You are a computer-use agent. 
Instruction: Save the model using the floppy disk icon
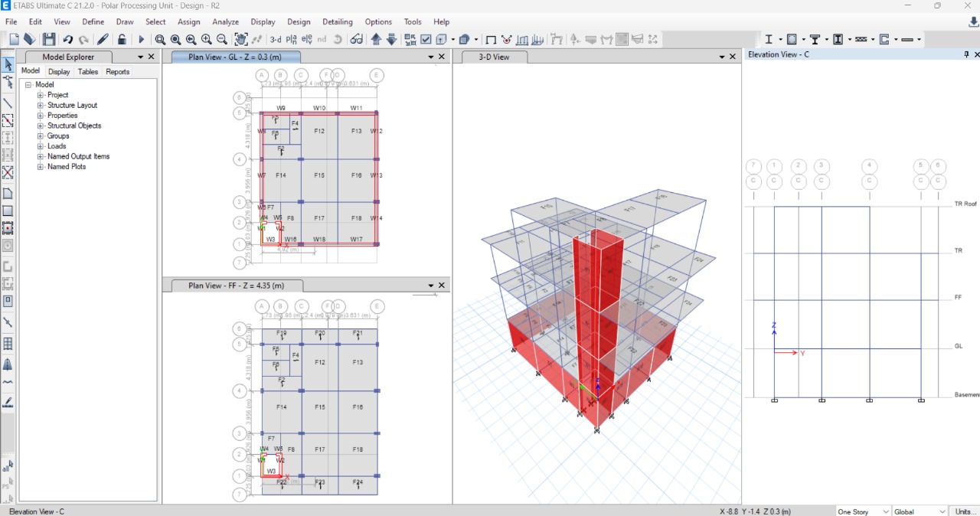[47, 39]
